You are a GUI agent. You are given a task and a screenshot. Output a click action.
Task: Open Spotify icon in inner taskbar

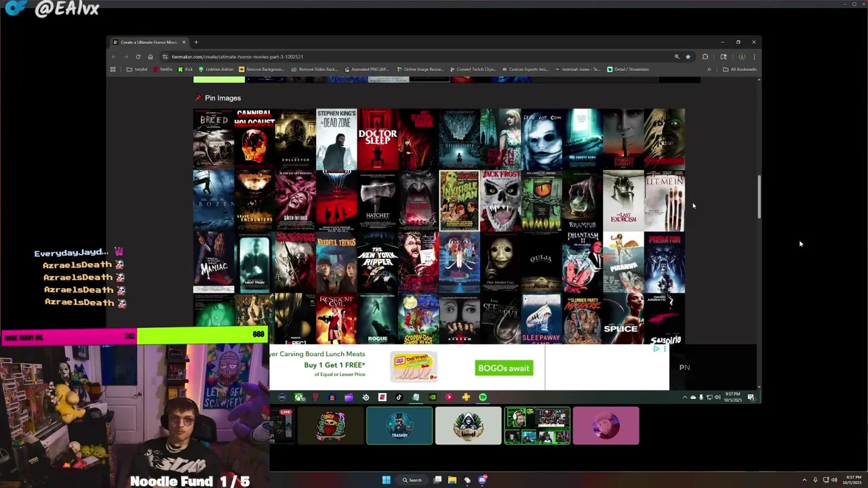pyautogui.click(x=483, y=397)
